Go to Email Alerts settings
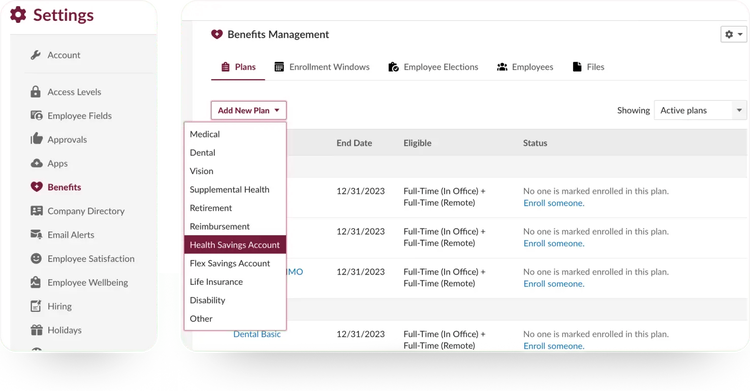The height and width of the screenshot is (391, 750). click(71, 235)
